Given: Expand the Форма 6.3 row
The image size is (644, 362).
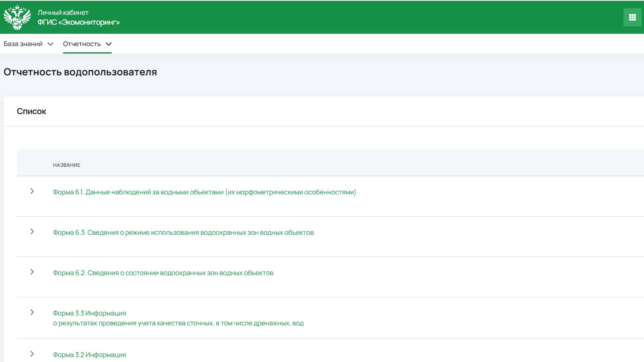Looking at the screenshot, I should [32, 231].
